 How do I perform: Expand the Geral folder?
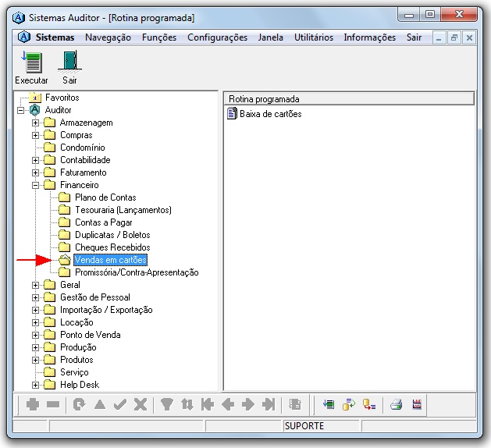tap(35, 285)
